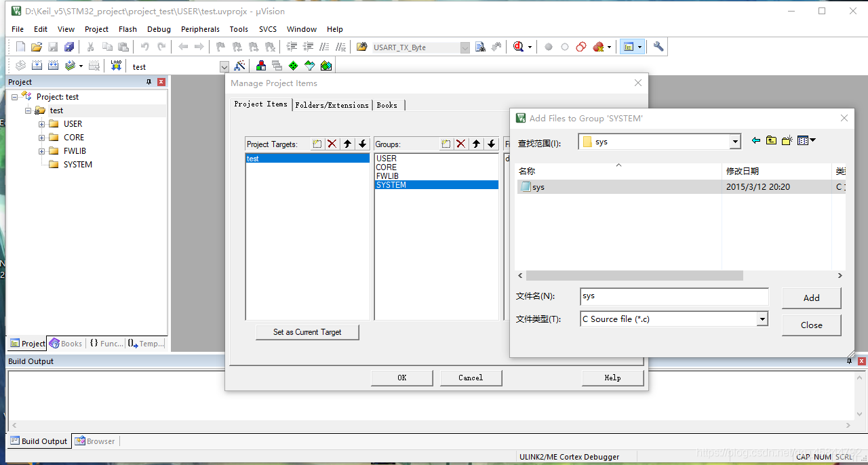Open Configuration via wrench icon
Viewport: 868px width, 465px height.
tap(658, 47)
